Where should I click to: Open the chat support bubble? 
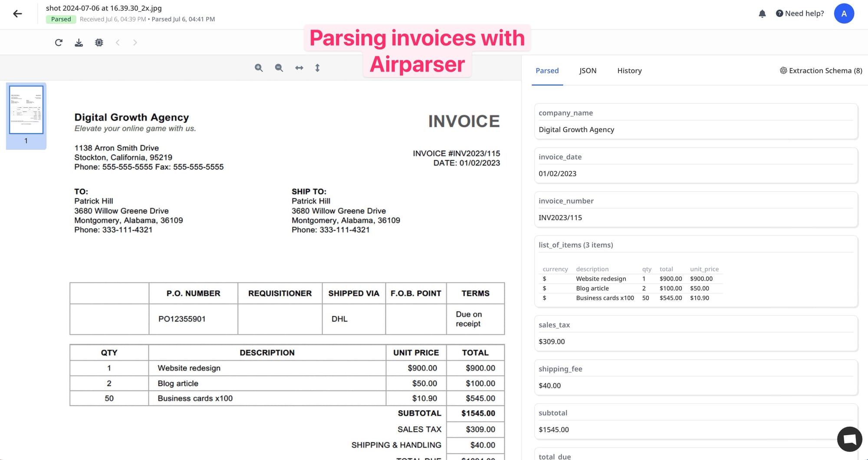[849, 439]
